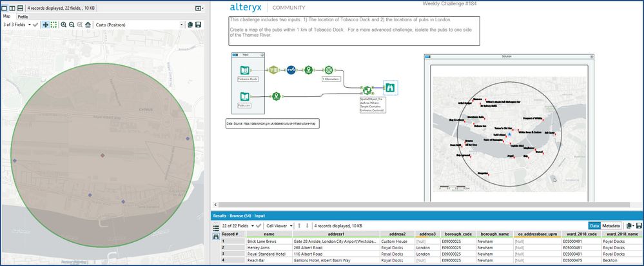Viewport: 644px width, 266px height.
Task: Zoom out on the map
Action: point(72,25)
